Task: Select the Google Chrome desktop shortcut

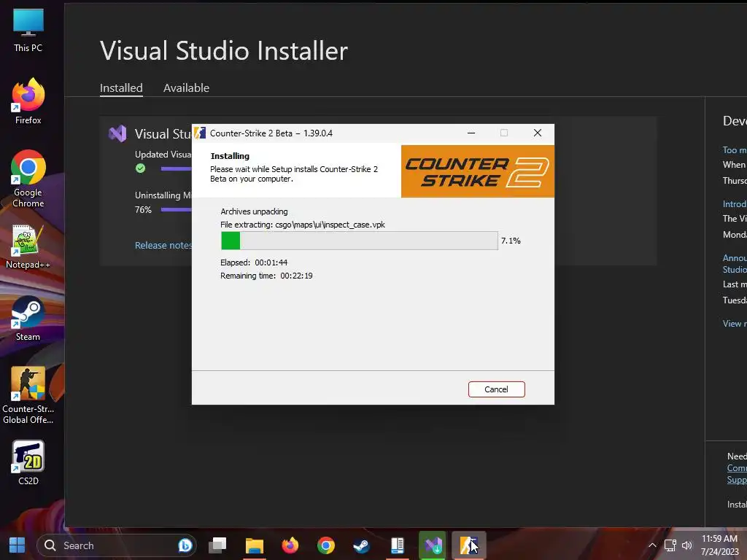Action: click(28, 179)
